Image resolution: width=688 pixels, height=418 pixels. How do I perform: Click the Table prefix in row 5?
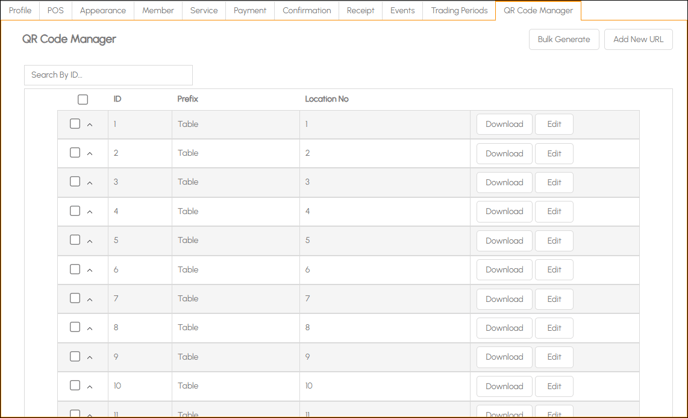188,240
